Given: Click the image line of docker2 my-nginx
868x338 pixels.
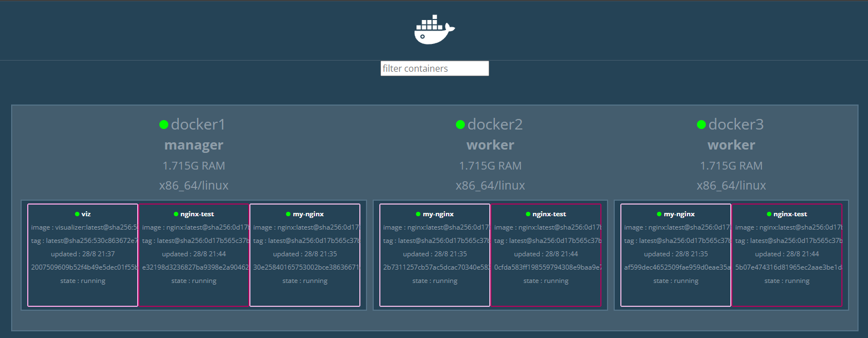Looking at the screenshot, I should (x=436, y=227).
